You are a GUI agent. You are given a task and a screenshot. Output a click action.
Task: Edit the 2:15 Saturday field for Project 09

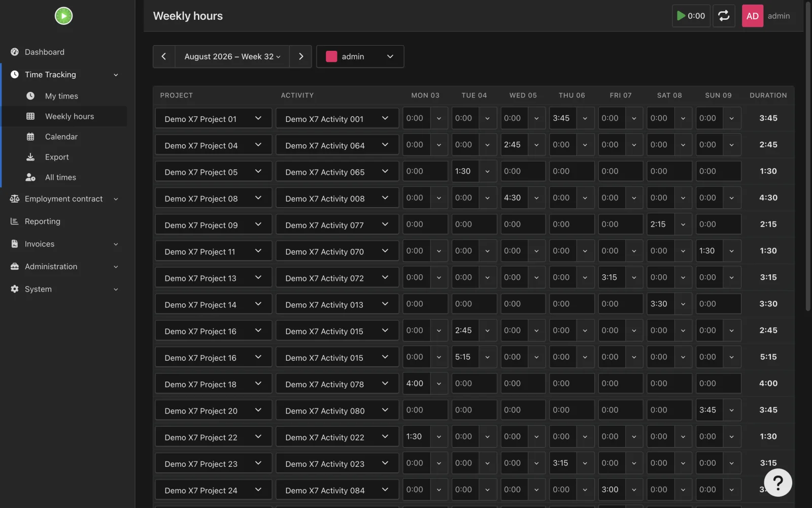click(x=660, y=224)
